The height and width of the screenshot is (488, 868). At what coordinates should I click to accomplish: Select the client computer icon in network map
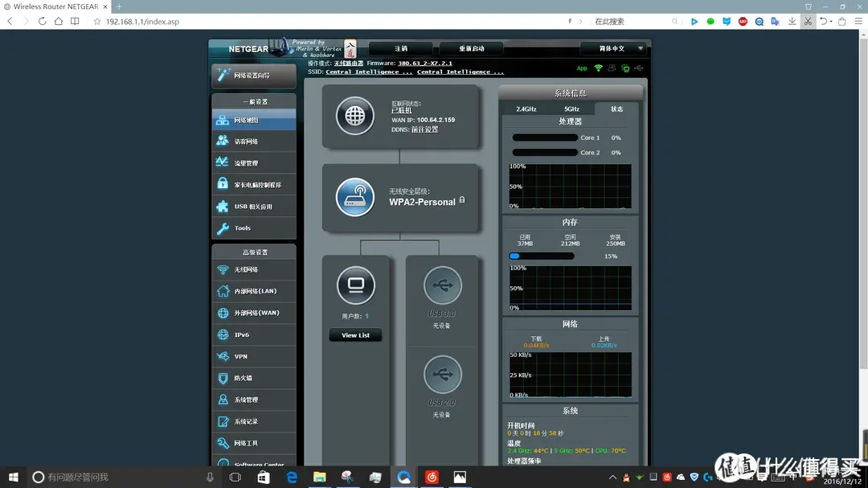355,285
